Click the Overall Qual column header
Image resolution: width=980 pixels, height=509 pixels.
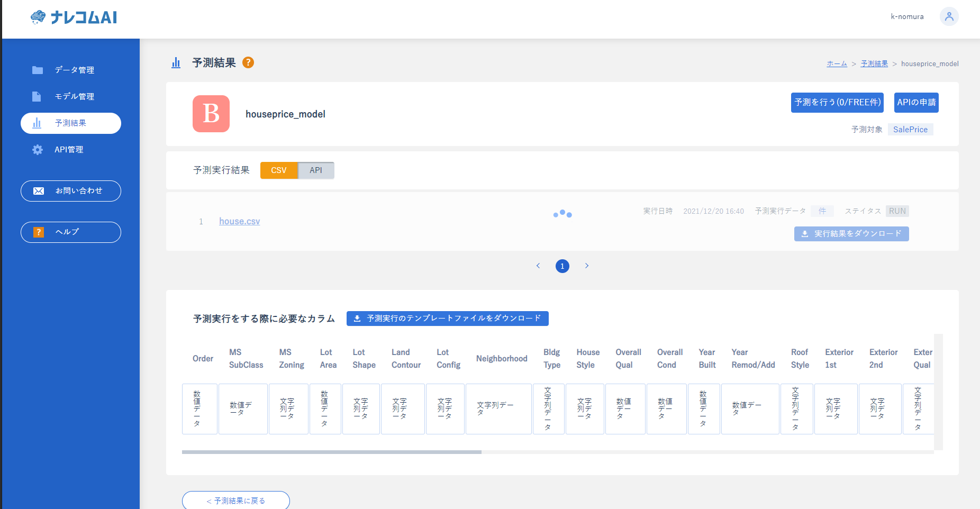pyautogui.click(x=628, y=359)
